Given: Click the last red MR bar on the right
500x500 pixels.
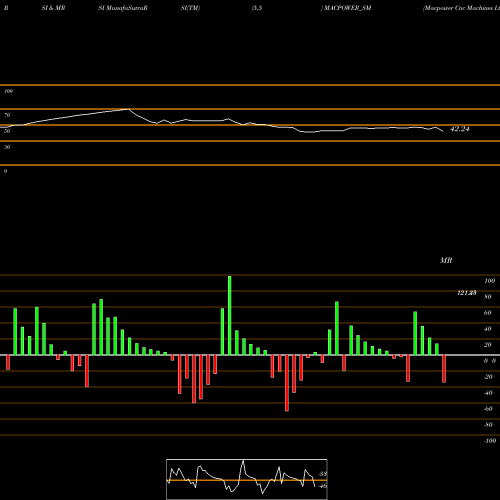Looking at the screenshot, I should (444, 369).
